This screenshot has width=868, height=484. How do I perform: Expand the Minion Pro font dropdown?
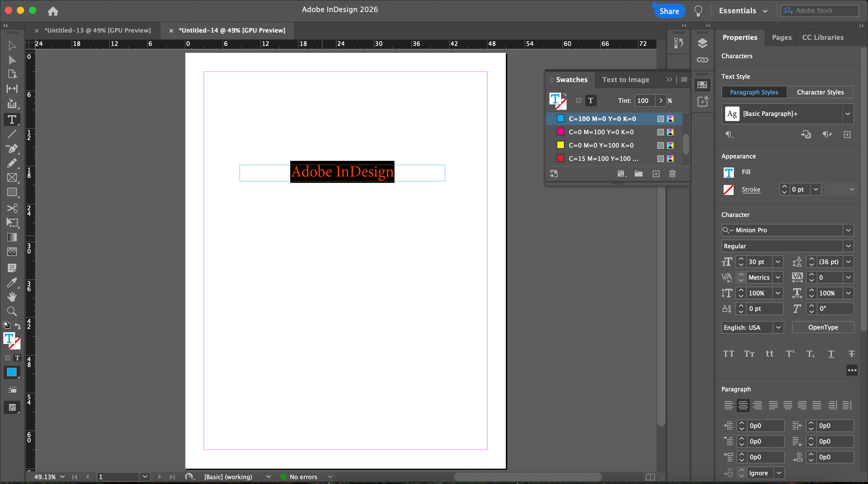point(848,230)
